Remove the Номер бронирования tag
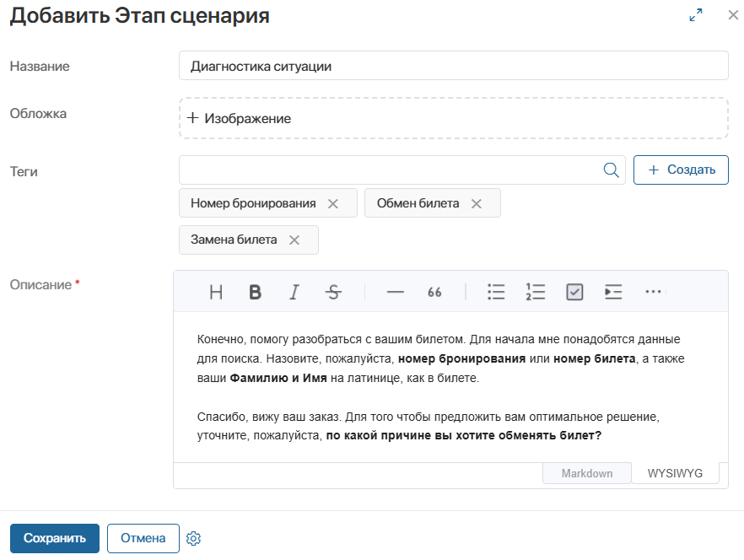 [x=333, y=203]
